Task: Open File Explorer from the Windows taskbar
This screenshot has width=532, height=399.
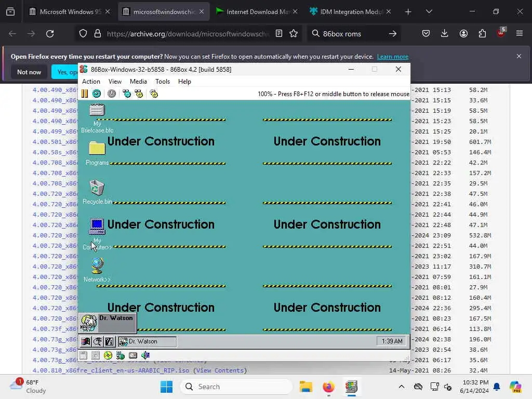Action: [x=305, y=387]
